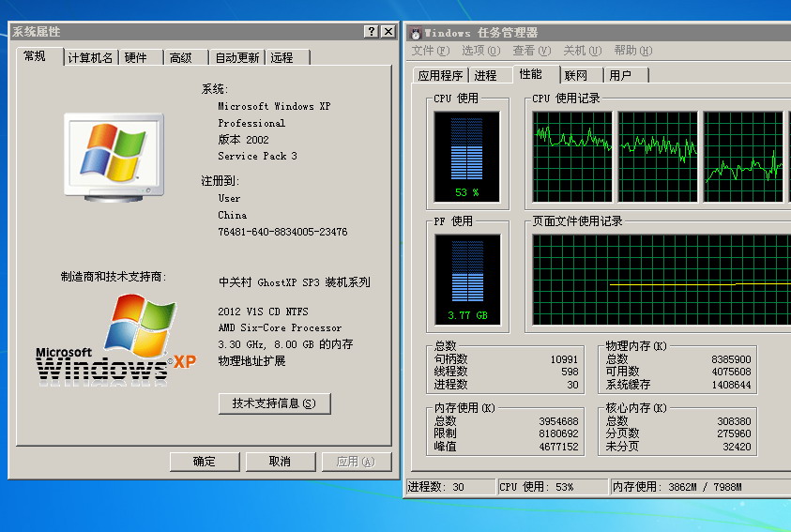Click the 系统缓存 value 1408644

(x=731, y=385)
